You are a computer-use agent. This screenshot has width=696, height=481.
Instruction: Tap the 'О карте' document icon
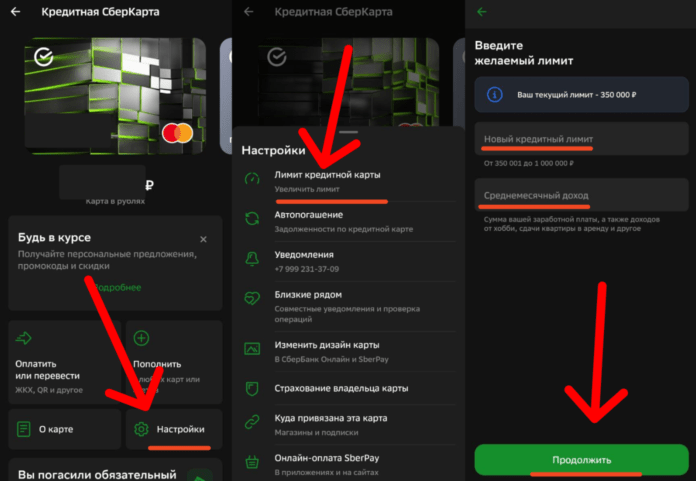24,429
